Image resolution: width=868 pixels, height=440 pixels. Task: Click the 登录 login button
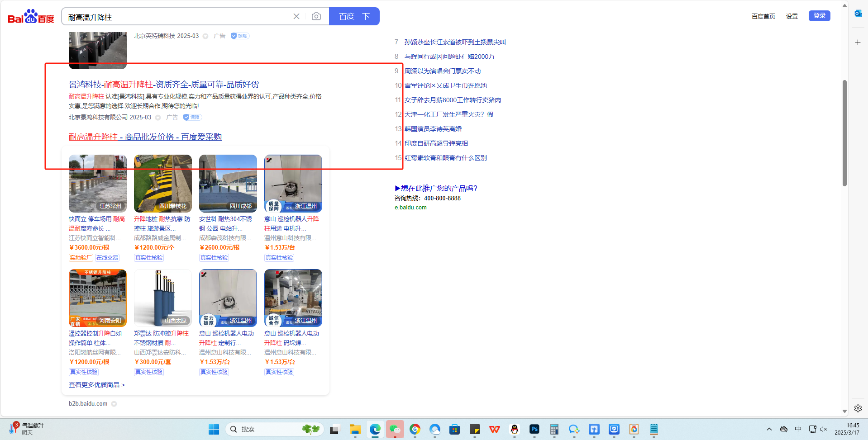(x=820, y=16)
